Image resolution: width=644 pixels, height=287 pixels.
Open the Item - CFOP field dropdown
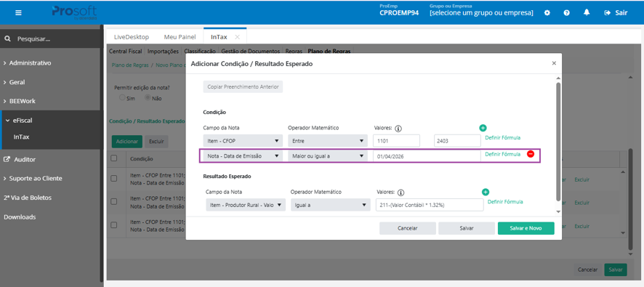point(243,141)
